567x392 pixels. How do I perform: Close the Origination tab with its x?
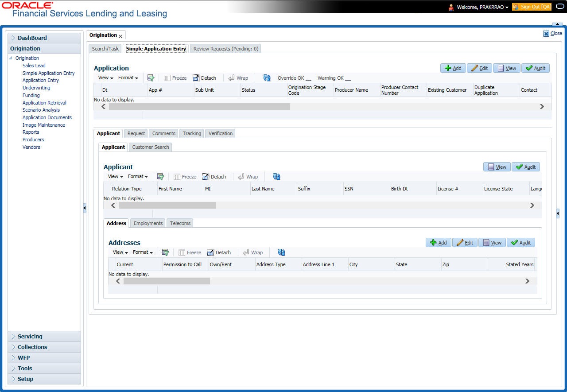point(120,36)
